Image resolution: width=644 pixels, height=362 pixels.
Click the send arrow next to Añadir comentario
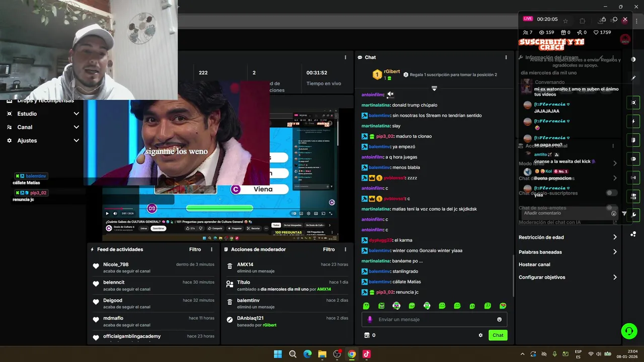624,214
